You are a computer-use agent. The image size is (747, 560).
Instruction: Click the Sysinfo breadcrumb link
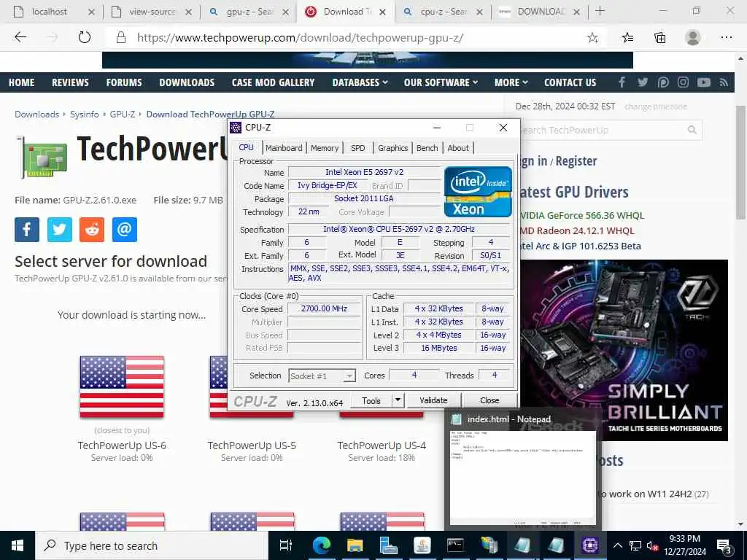(x=85, y=114)
